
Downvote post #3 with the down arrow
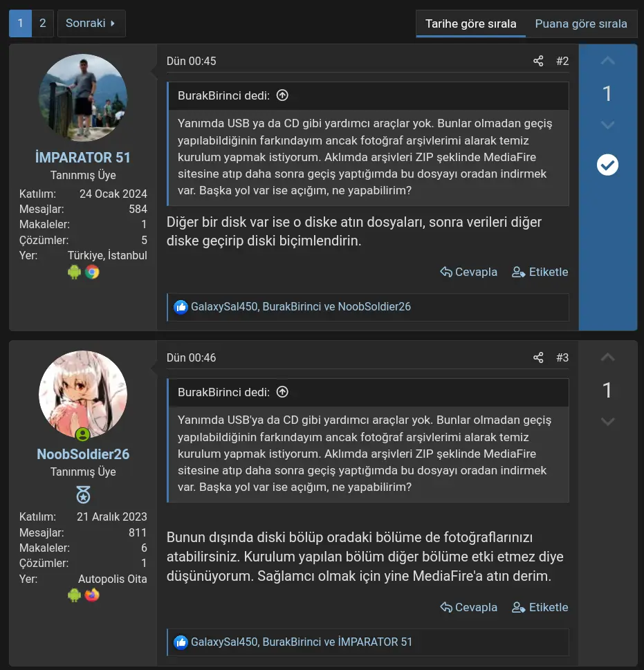607,421
